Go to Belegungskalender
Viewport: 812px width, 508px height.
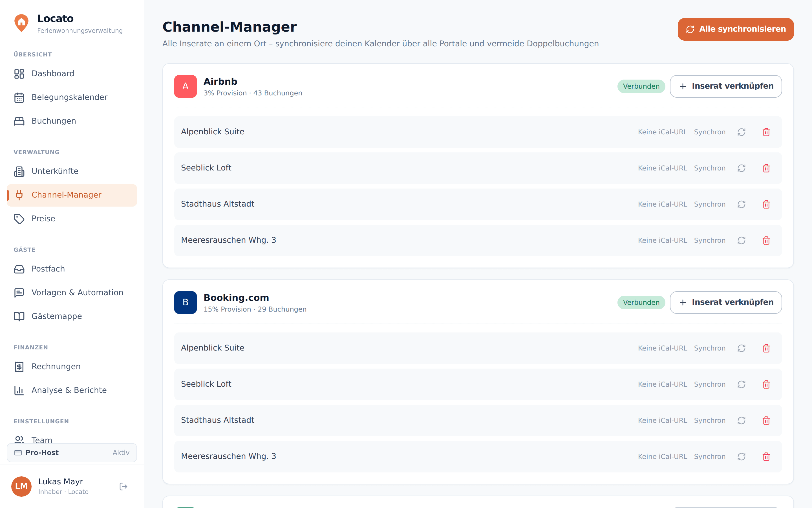(72, 97)
